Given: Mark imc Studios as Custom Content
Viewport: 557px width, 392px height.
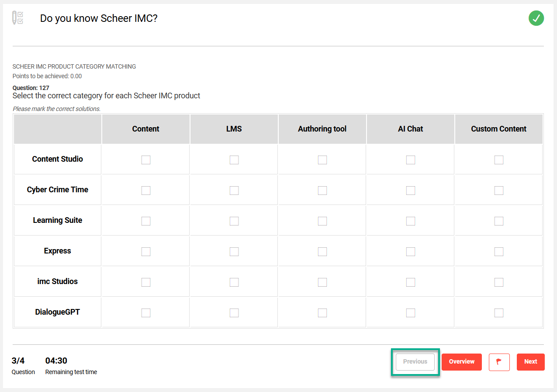Looking at the screenshot, I should [499, 282].
